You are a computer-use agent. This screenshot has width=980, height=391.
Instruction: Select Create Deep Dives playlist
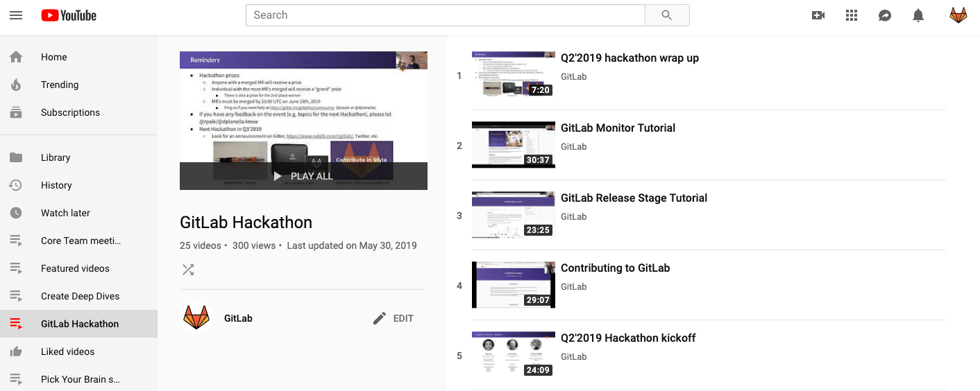tap(80, 296)
